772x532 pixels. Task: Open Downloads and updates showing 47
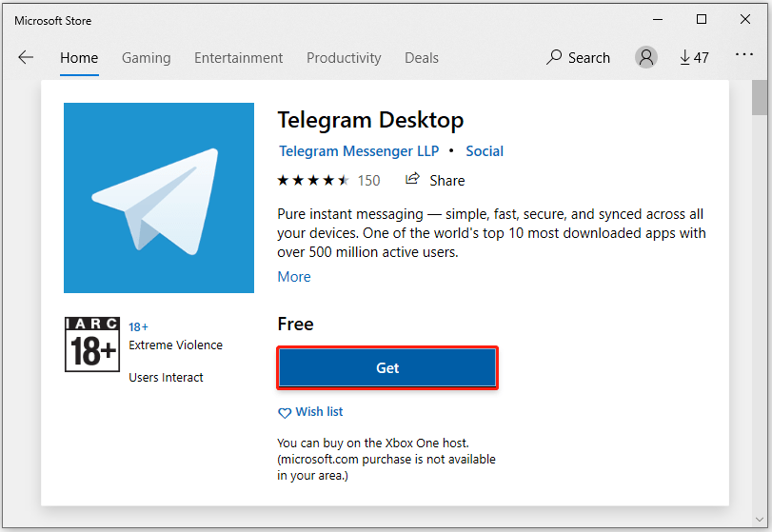(694, 57)
